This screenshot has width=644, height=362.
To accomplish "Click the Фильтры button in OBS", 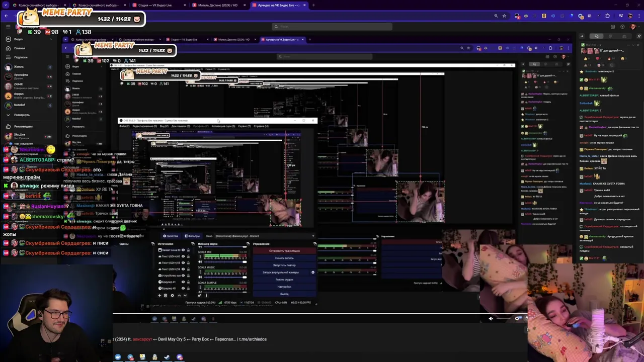I will (193, 236).
